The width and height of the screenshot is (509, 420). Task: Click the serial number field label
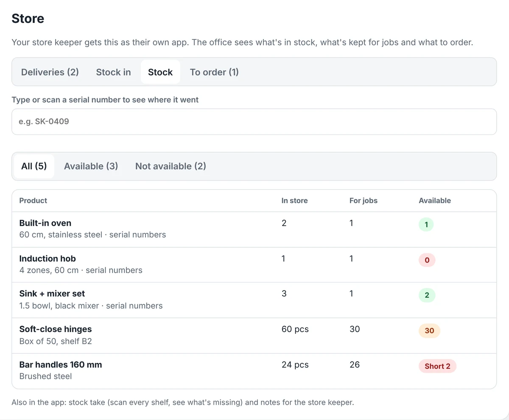(105, 100)
